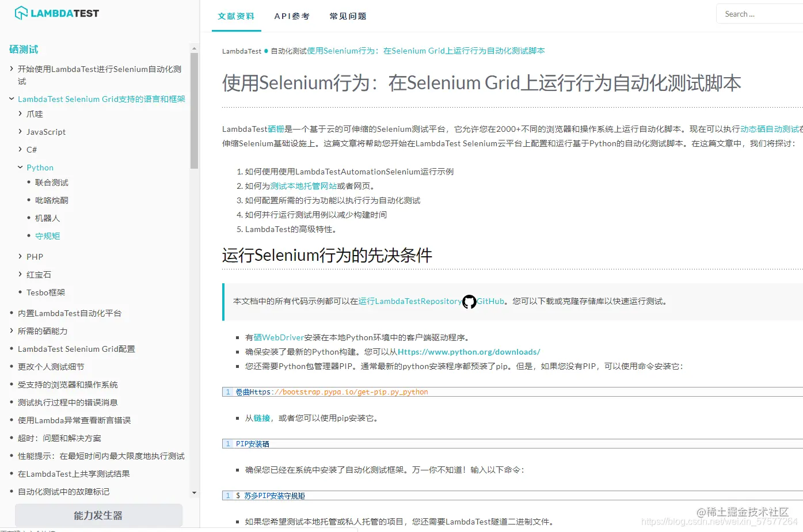Viewport: 803px width, 532px height.
Task: Open the 守规矩 page in sidebar
Action: click(x=47, y=235)
